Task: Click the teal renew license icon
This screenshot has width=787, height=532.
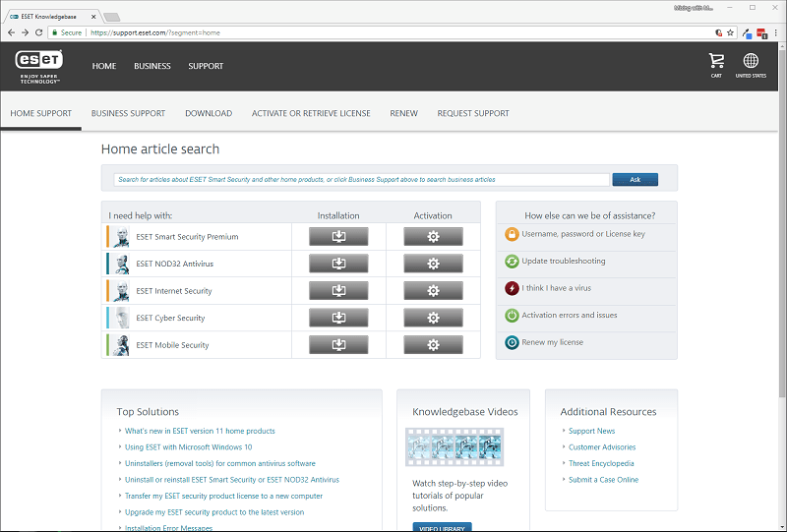Action: point(512,342)
